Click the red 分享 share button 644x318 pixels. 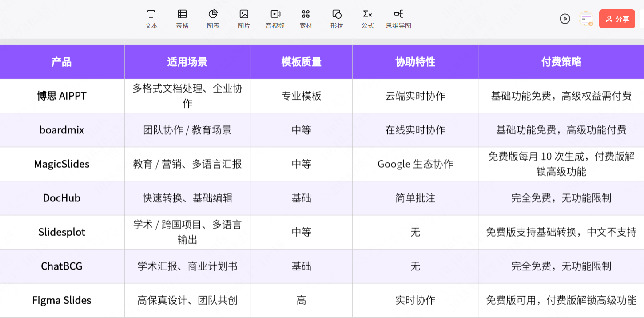point(617,19)
